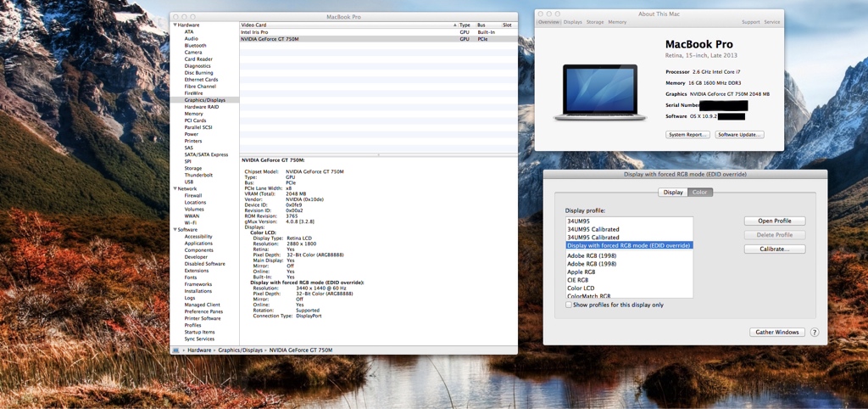
Task: Select FireWire in the sidebar
Action: pos(194,93)
